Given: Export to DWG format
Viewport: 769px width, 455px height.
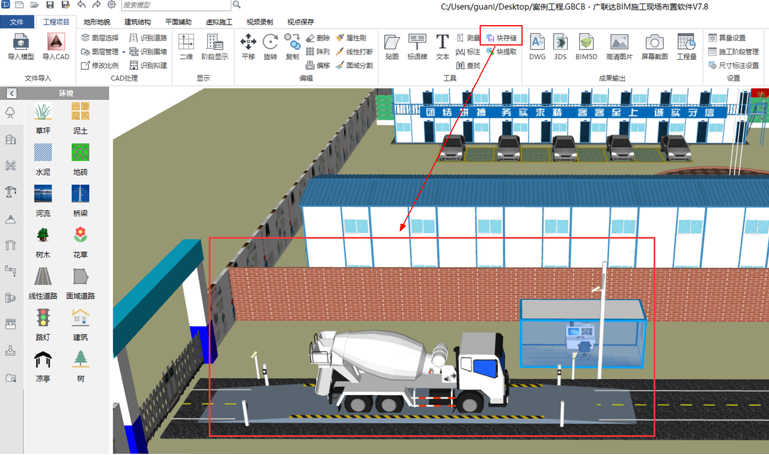Looking at the screenshot, I should click(x=538, y=47).
